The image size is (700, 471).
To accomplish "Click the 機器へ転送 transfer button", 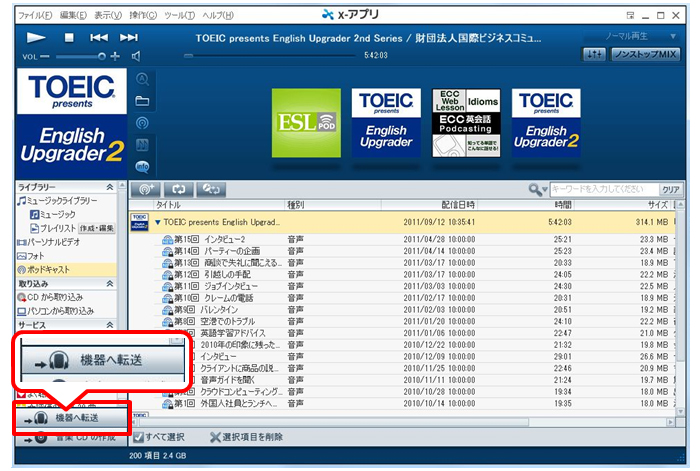I will (x=70, y=418).
